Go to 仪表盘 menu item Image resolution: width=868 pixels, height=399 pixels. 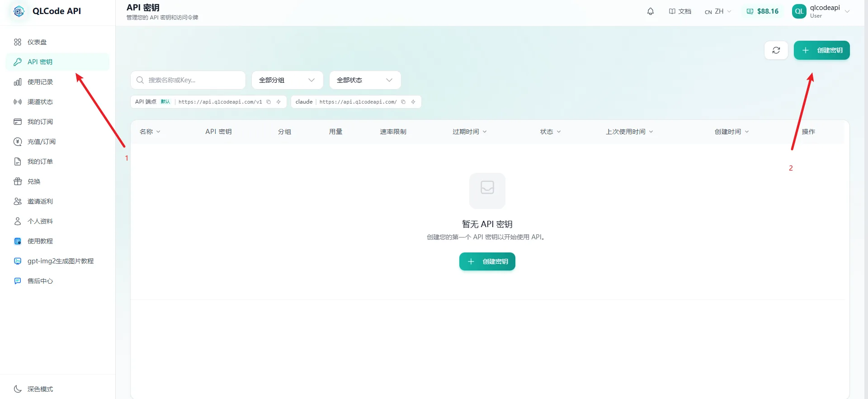point(57,42)
